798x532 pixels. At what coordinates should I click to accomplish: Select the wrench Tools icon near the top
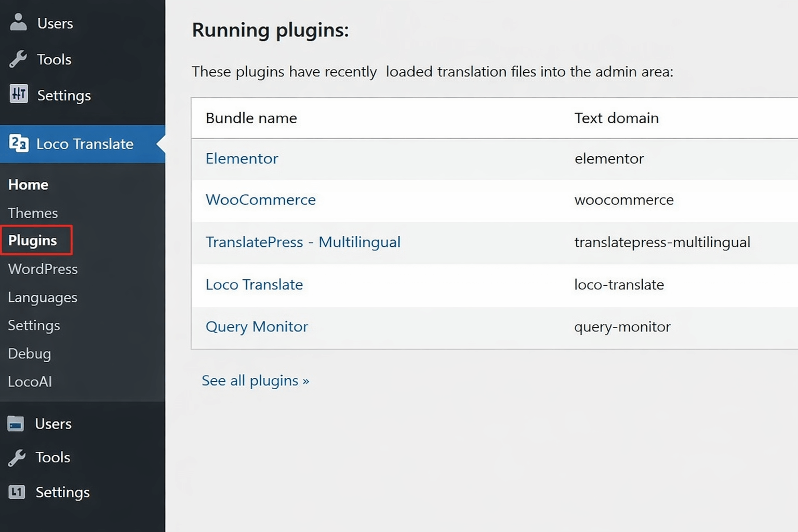coord(18,59)
